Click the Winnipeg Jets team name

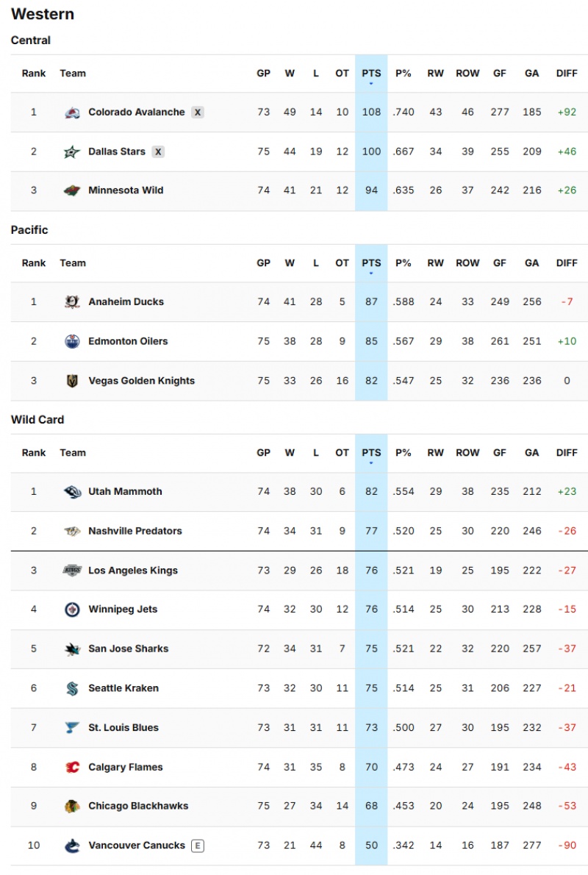123,610
